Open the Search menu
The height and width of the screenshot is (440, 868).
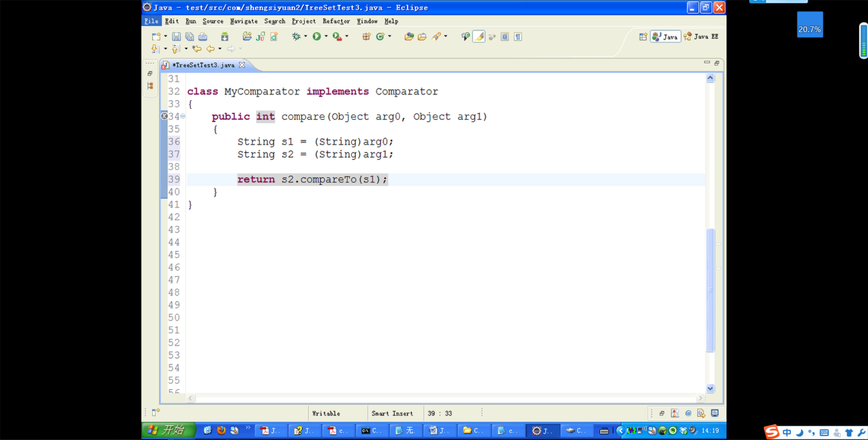pyautogui.click(x=275, y=21)
